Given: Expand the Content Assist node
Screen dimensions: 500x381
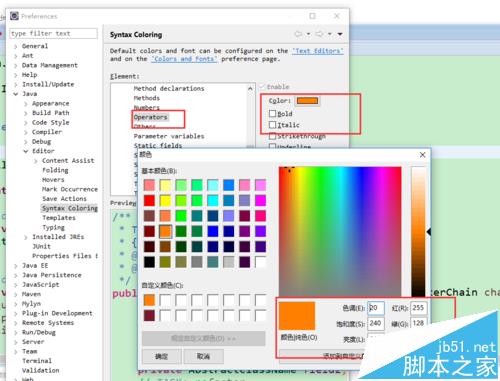Looking at the screenshot, I should coord(36,161).
